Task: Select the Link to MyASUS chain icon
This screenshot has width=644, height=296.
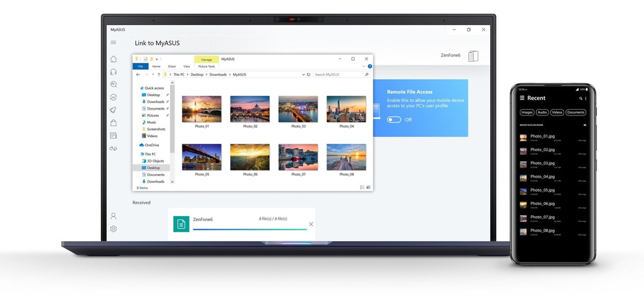Action: click(113, 148)
